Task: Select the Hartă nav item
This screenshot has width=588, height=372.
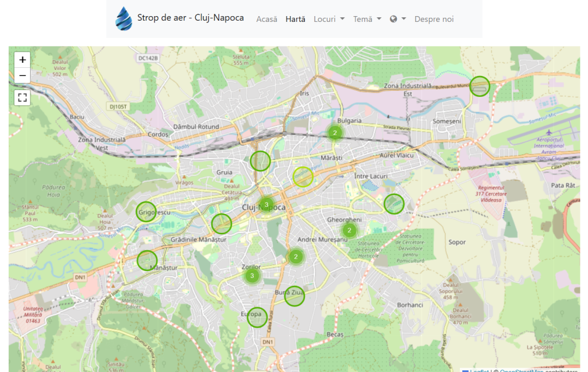Action: [296, 19]
